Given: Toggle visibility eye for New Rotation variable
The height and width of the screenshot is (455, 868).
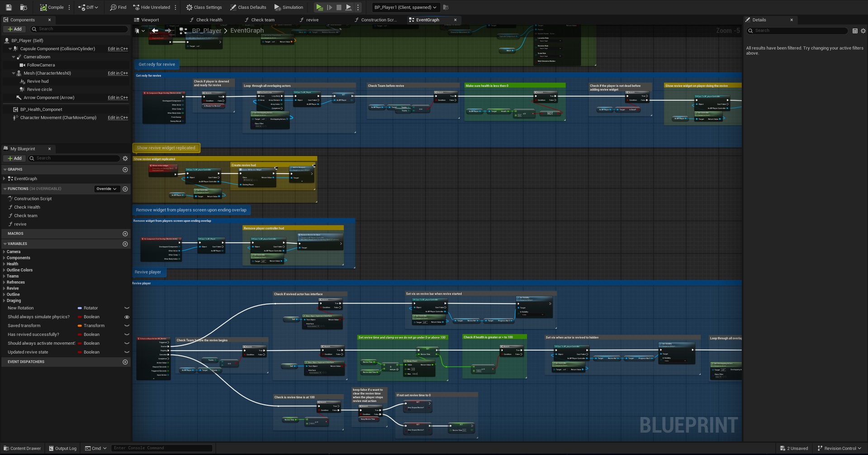Looking at the screenshot, I should pos(127,308).
